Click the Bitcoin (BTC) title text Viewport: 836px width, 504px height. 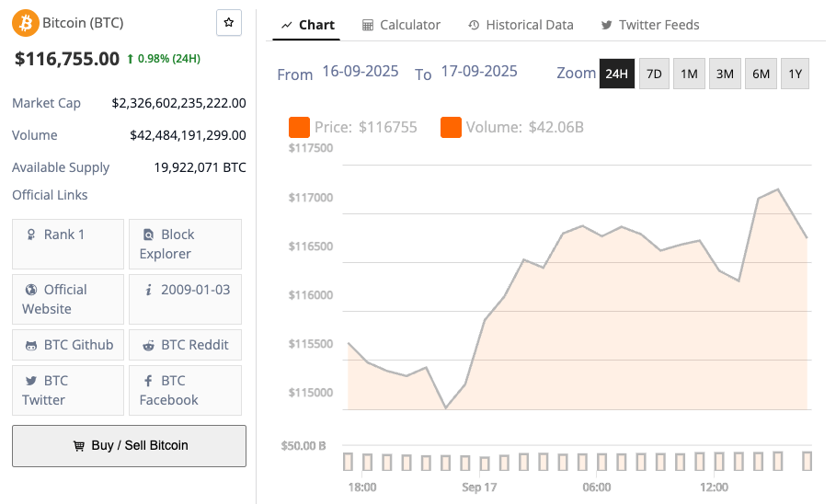[x=83, y=23]
